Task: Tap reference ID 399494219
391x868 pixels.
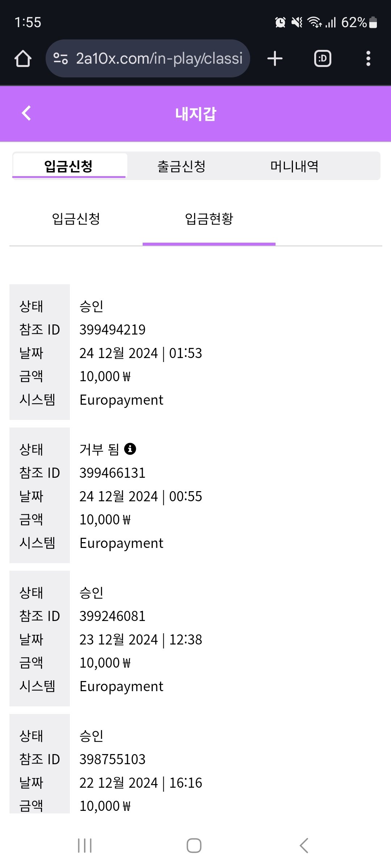Action: coord(112,329)
